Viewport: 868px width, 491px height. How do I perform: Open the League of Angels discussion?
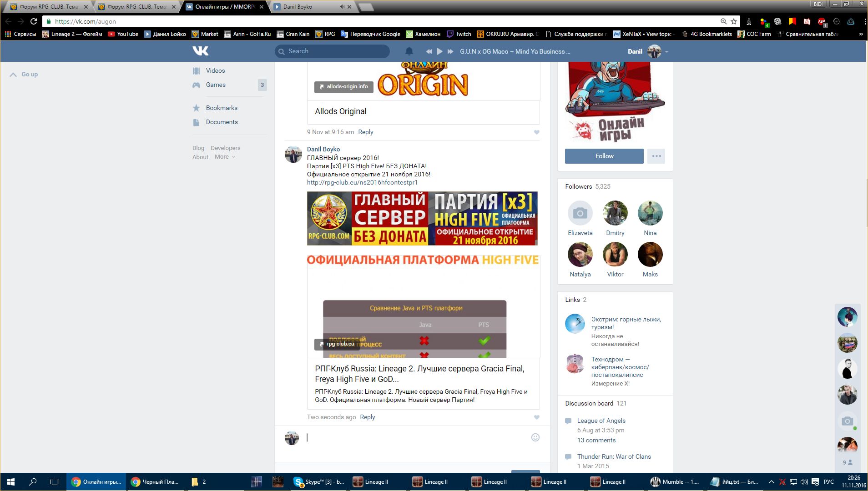pos(601,421)
